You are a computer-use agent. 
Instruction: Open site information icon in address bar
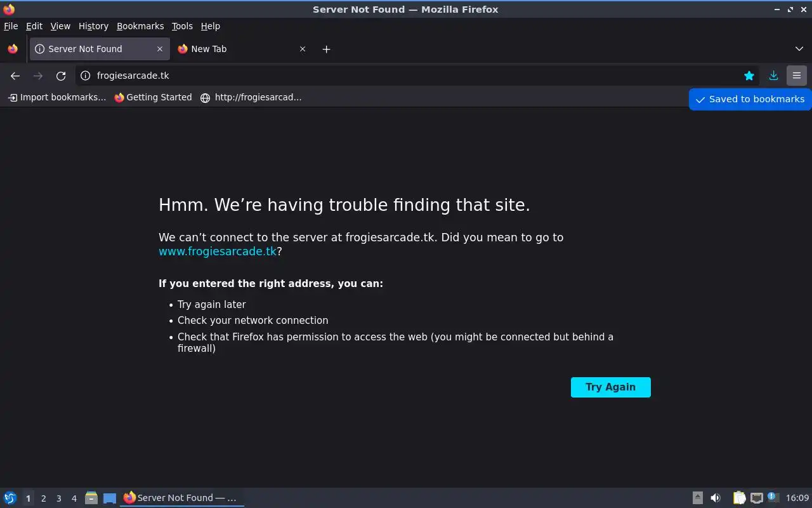tap(86, 76)
